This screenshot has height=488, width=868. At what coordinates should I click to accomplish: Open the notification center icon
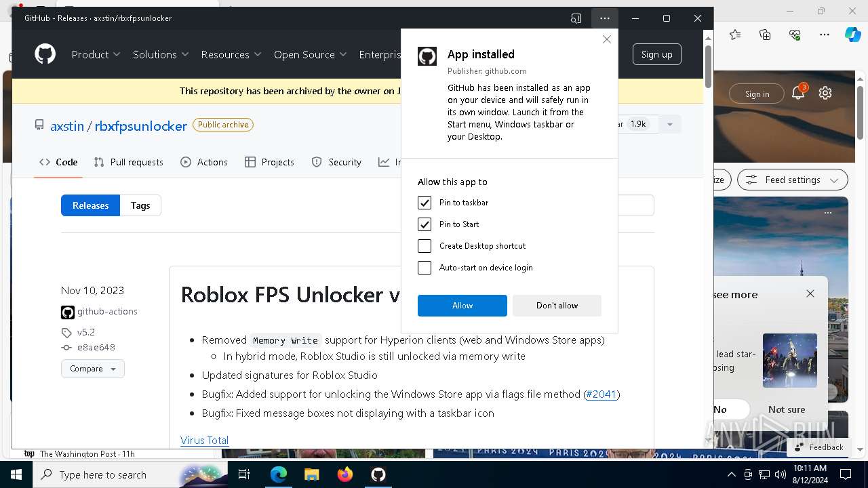846,474
